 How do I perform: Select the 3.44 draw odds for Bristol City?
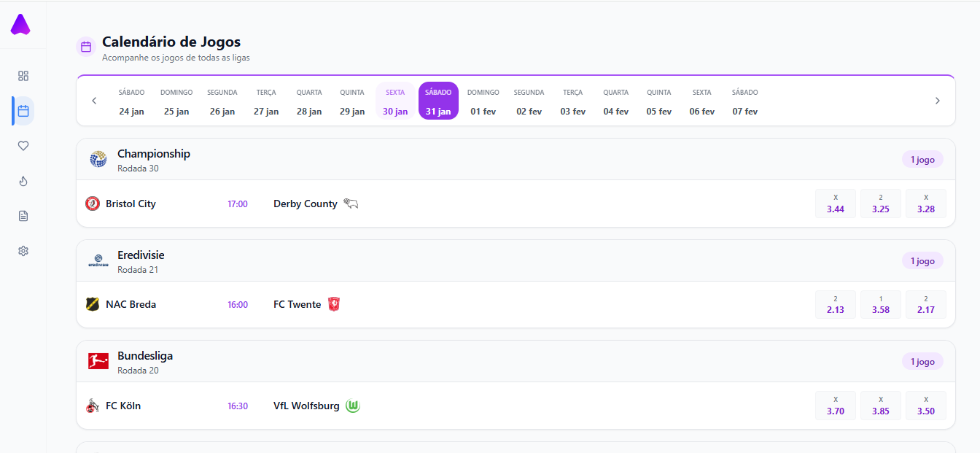(x=836, y=204)
